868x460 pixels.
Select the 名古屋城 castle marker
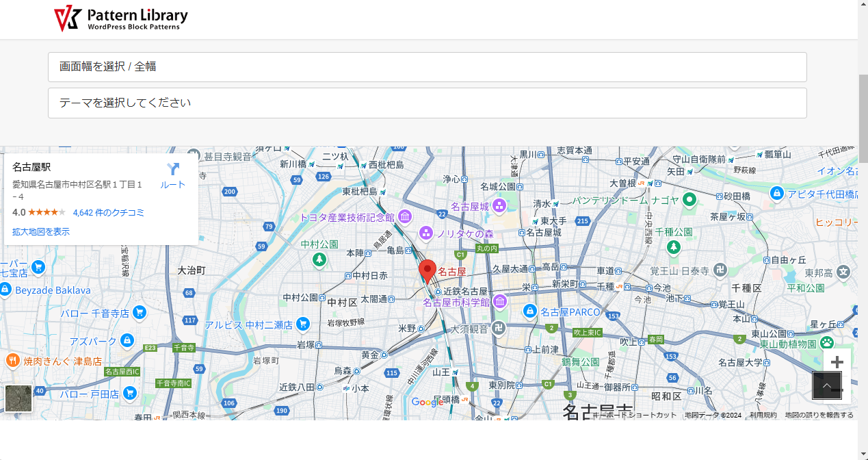pyautogui.click(x=499, y=205)
